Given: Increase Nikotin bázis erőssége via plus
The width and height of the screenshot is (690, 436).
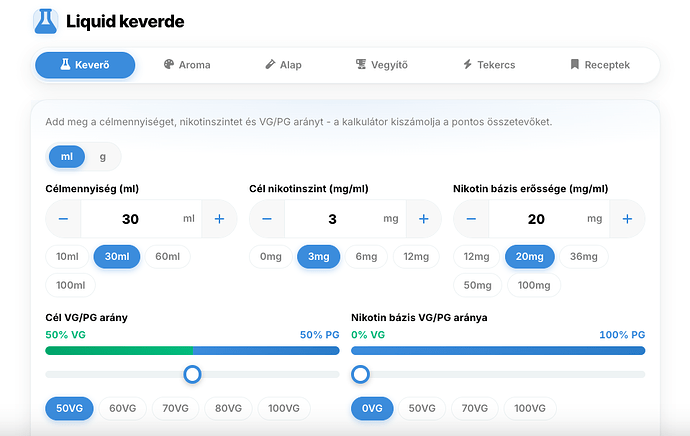Looking at the screenshot, I should tap(628, 219).
